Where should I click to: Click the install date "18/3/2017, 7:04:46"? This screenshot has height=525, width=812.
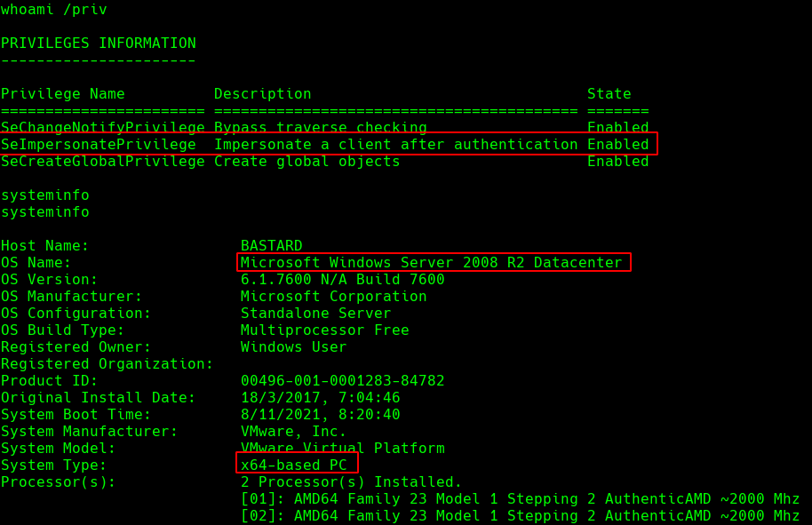pos(320,398)
